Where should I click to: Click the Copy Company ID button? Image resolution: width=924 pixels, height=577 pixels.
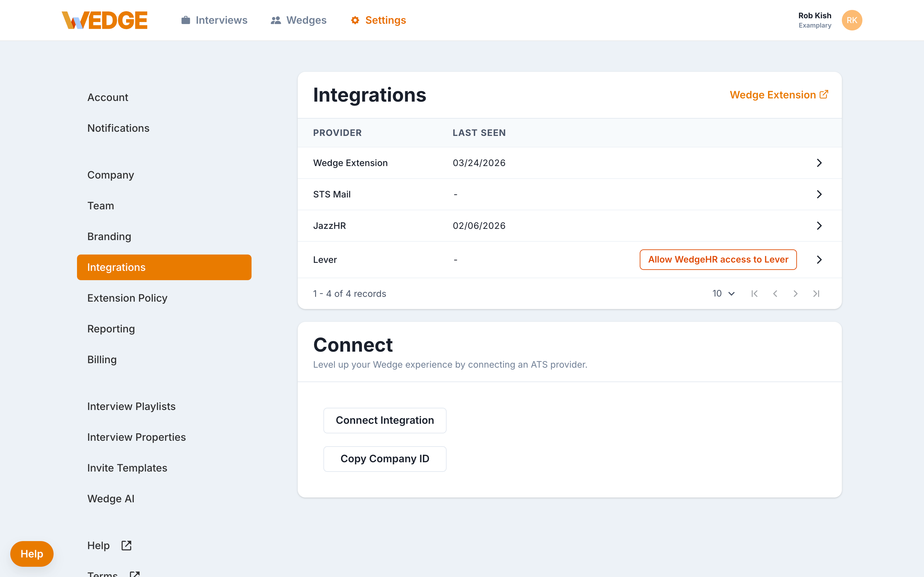pyautogui.click(x=384, y=459)
